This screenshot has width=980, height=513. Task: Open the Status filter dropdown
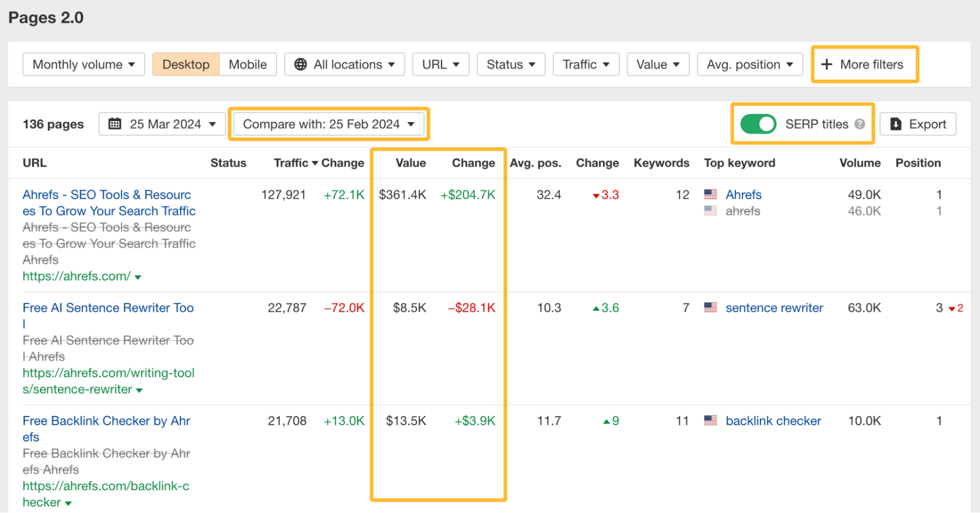pyautogui.click(x=511, y=64)
